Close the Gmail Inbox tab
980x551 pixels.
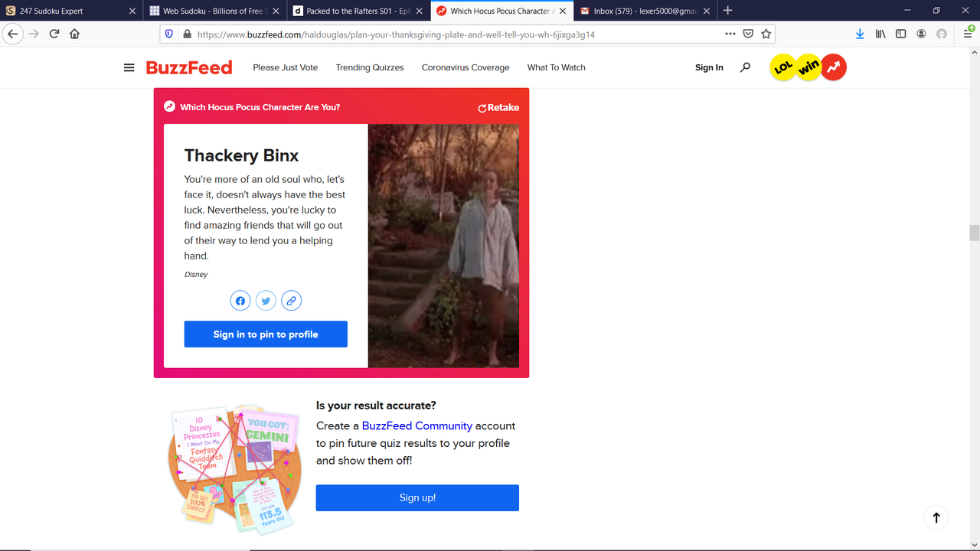pos(706,11)
